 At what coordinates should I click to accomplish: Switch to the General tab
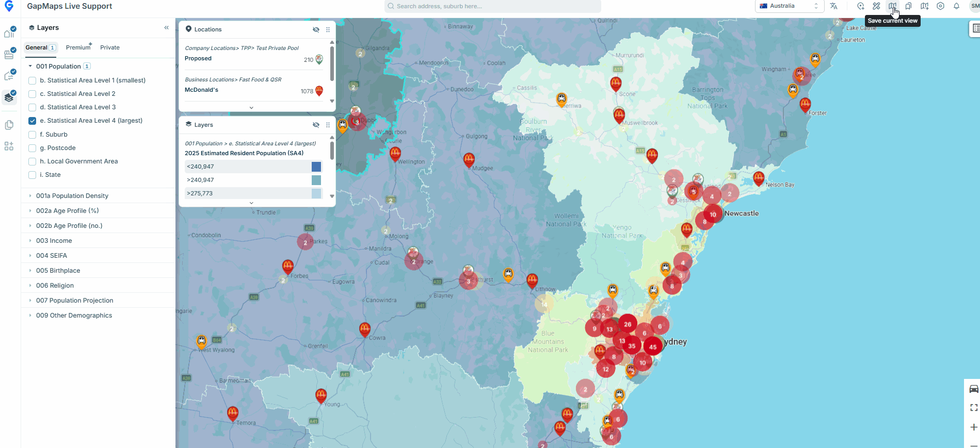pos(40,47)
